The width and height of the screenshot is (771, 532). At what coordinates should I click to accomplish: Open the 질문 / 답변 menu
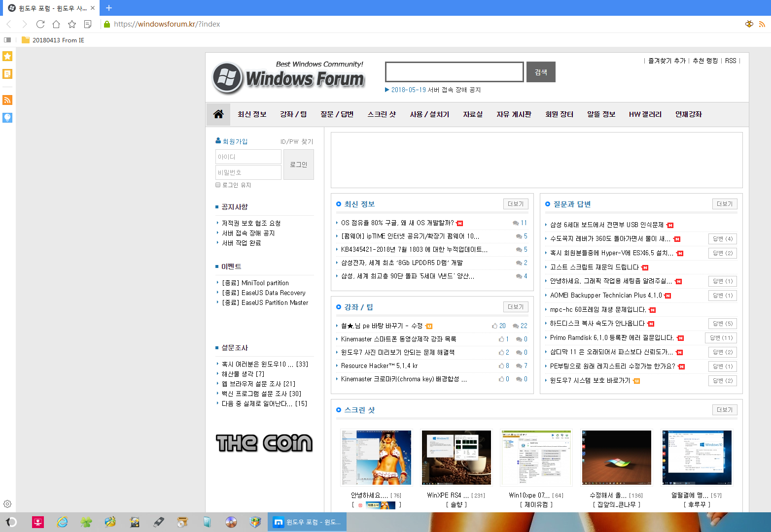pyautogui.click(x=337, y=114)
